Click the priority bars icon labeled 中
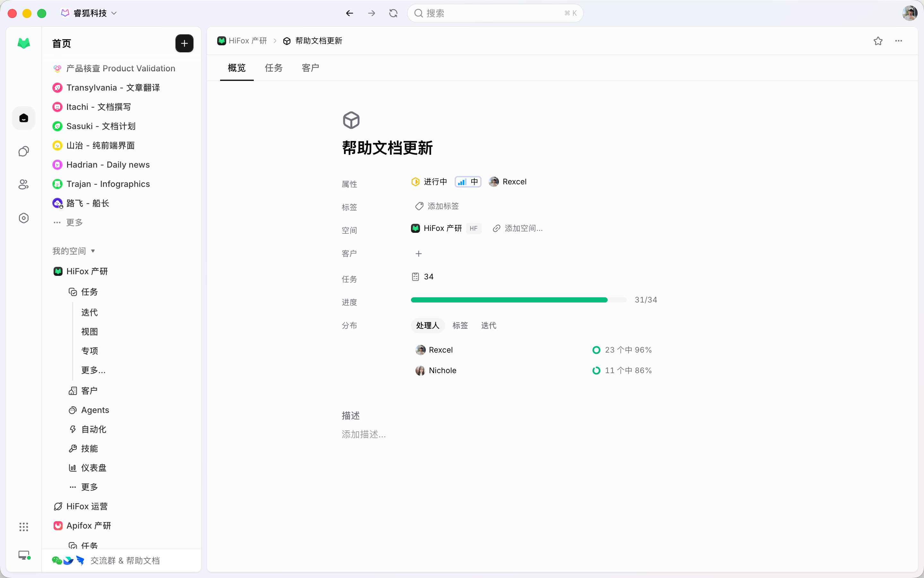 tap(462, 182)
